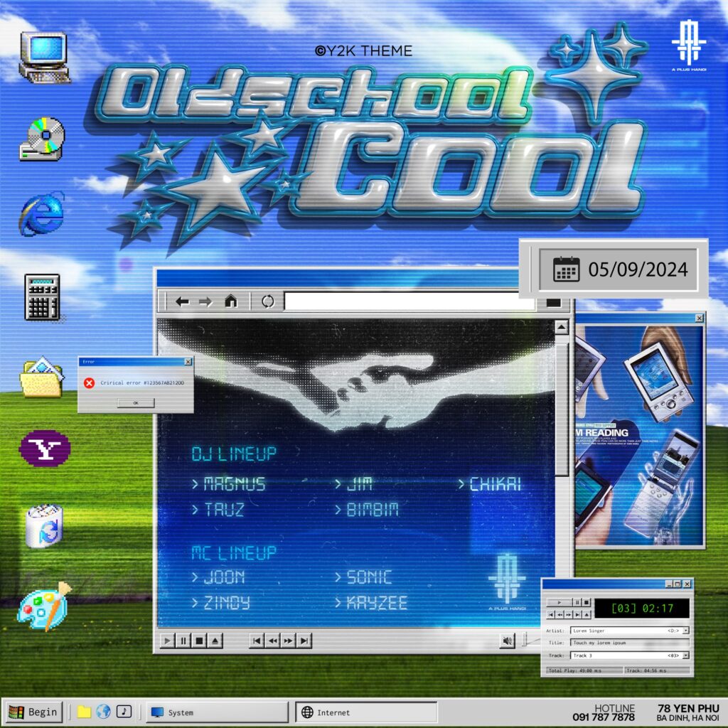728x728 pixels.
Task: Open the My Computer desktop icon
Action: pos(45,58)
